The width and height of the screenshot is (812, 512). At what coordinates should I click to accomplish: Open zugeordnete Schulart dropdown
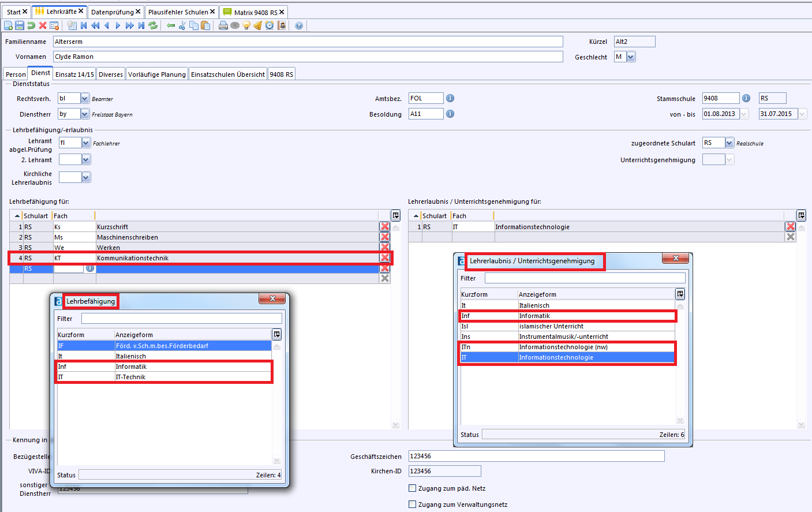click(729, 143)
